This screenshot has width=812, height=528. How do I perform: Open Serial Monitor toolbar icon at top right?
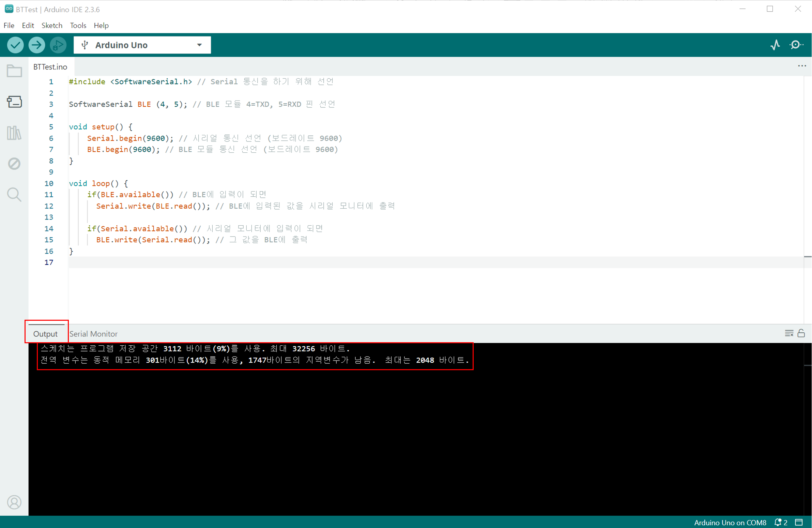click(x=796, y=45)
